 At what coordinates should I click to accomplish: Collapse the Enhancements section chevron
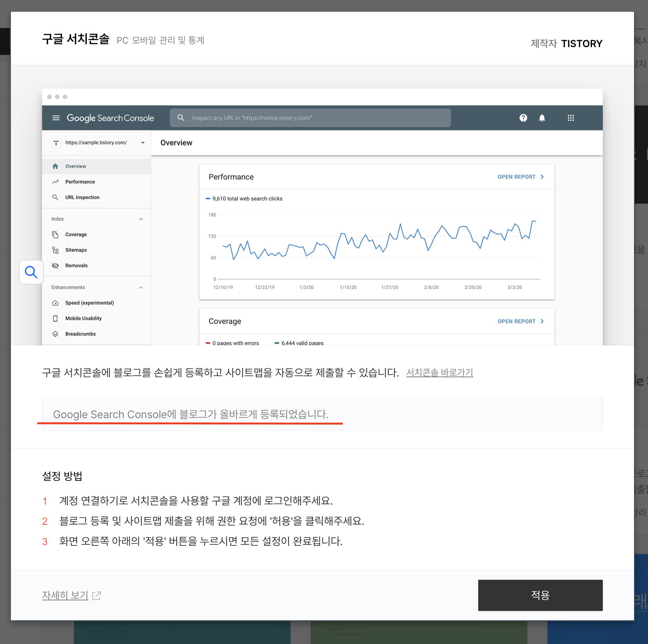pos(141,287)
